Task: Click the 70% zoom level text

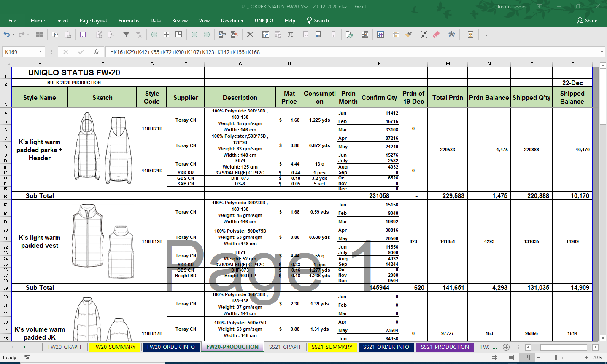Action: (597, 357)
